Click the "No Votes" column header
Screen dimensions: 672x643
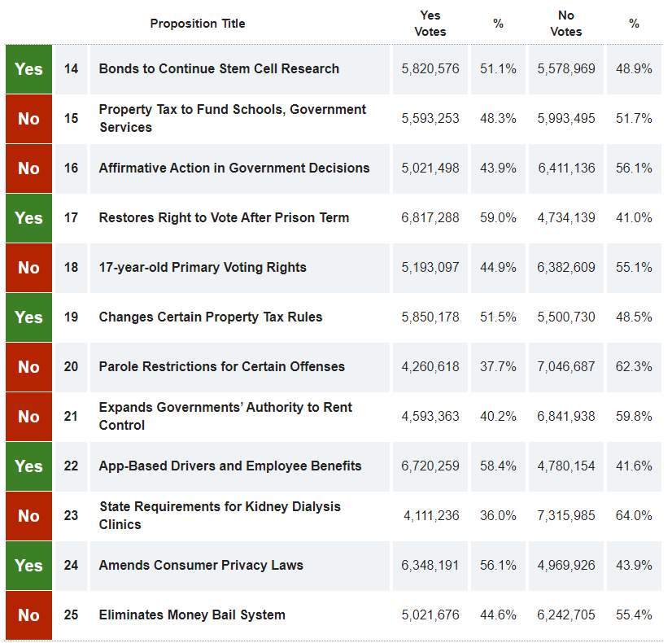point(565,24)
